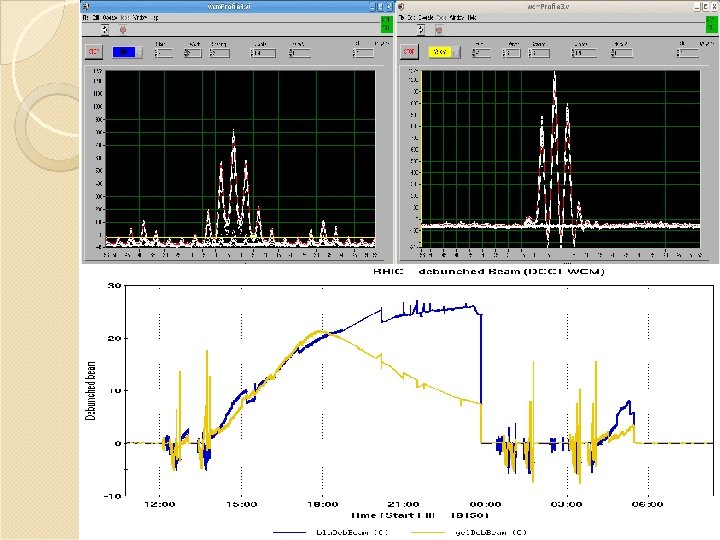Click the last numeric field in right window
The height and width of the screenshot is (540, 720).
click(x=687, y=53)
